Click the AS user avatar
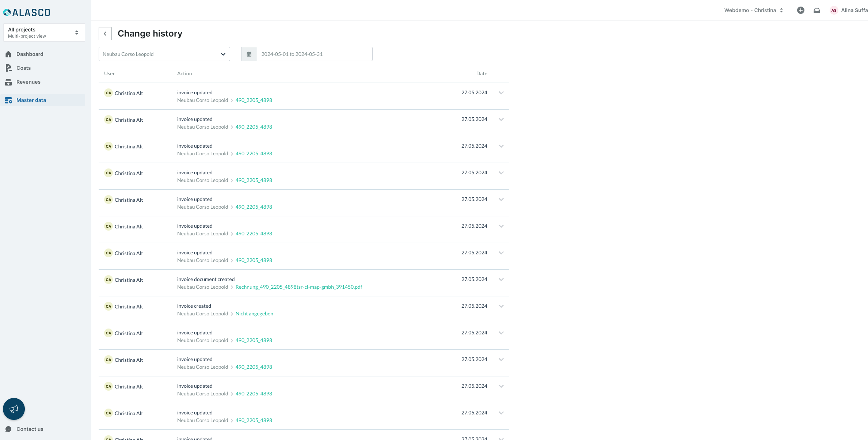Image resolution: width=868 pixels, height=440 pixels. 834,10
